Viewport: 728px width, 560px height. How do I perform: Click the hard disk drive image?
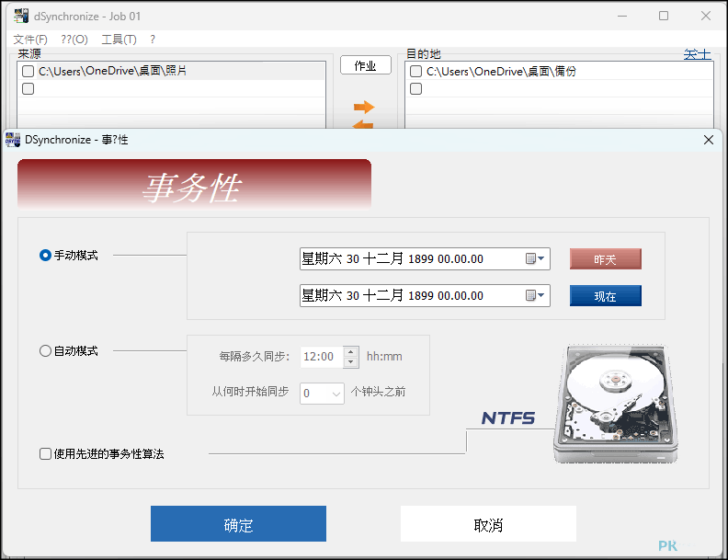tap(616, 404)
